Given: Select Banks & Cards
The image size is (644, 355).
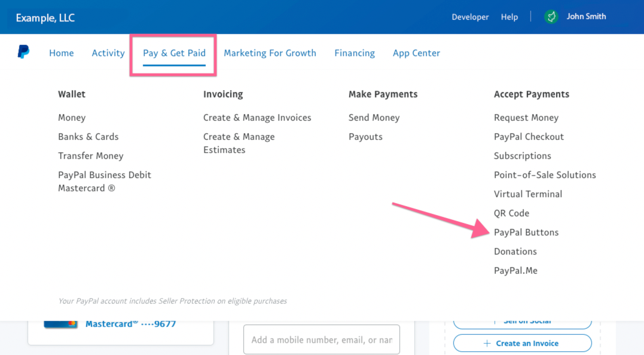Looking at the screenshot, I should pyautogui.click(x=88, y=137).
